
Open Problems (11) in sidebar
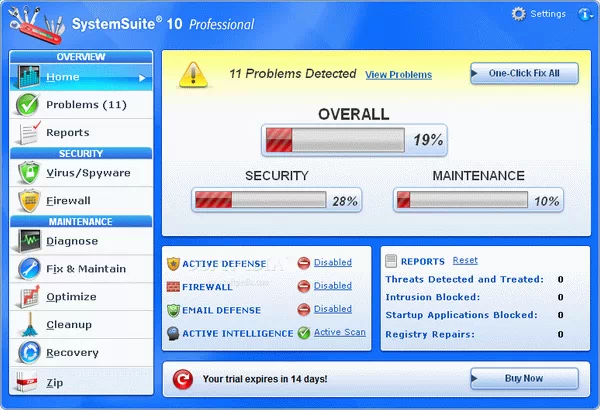pyautogui.click(x=81, y=105)
